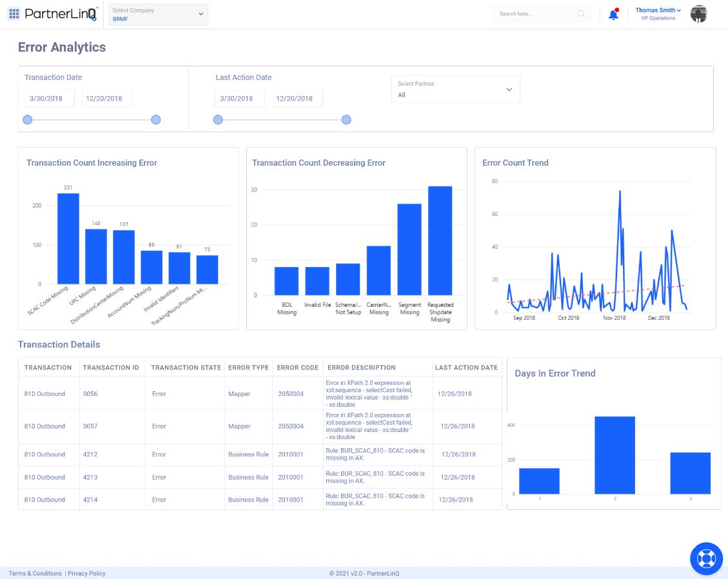The image size is (728, 579).
Task: Open the Terms & Conditions link
Action: pyautogui.click(x=35, y=573)
